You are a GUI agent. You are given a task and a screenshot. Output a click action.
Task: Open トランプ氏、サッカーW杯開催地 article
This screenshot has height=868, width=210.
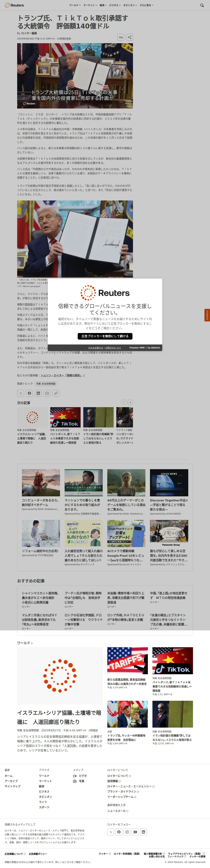click(126, 738)
